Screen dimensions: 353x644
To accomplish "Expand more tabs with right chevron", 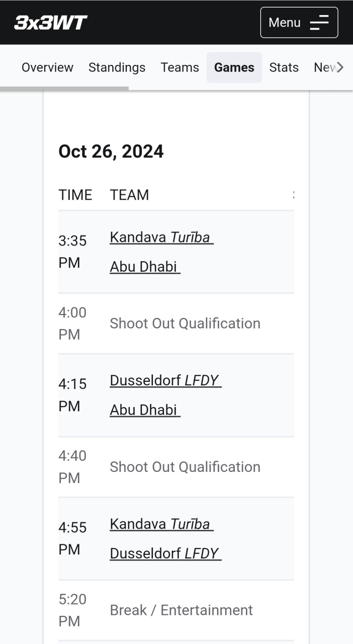I will coord(340,67).
